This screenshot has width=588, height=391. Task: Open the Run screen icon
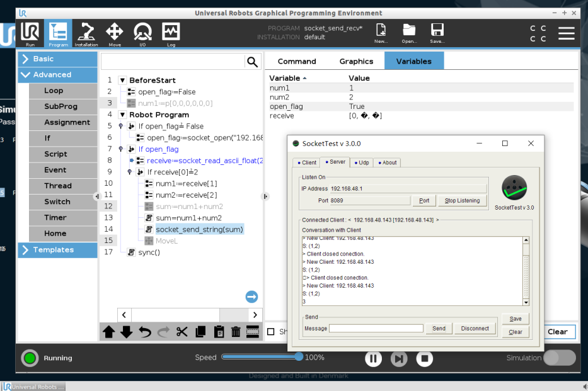[30, 34]
